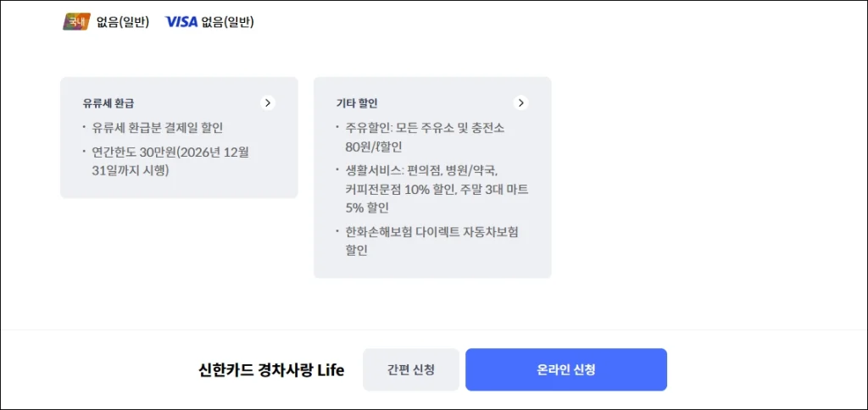Click 없음(일반) label beside the VISA logo
Viewport: 868px width, 410px height.
point(227,22)
